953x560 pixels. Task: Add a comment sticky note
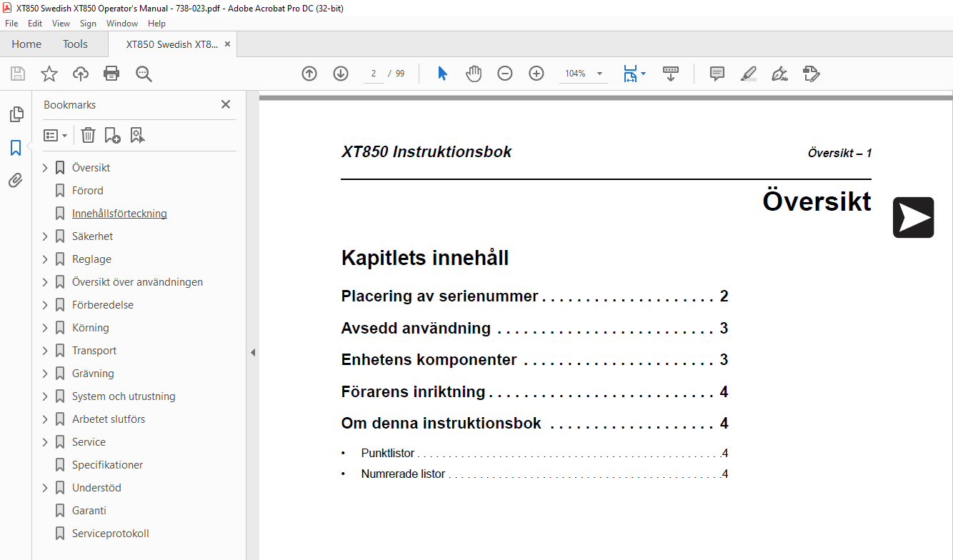click(x=717, y=74)
